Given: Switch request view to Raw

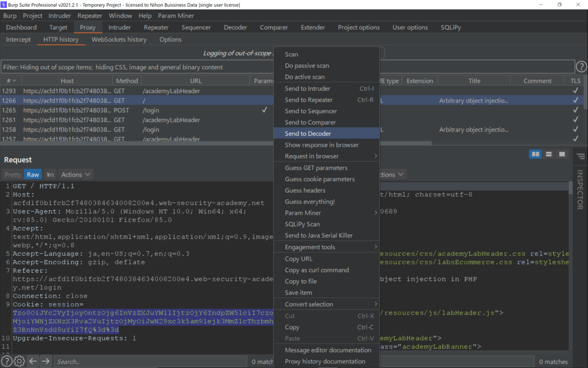Looking at the screenshot, I should [33, 174].
